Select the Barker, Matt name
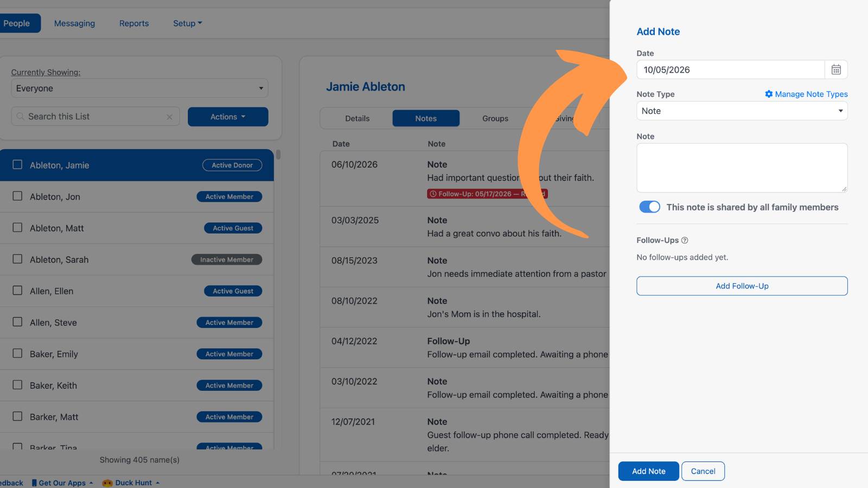The width and height of the screenshot is (868, 488). click(54, 417)
